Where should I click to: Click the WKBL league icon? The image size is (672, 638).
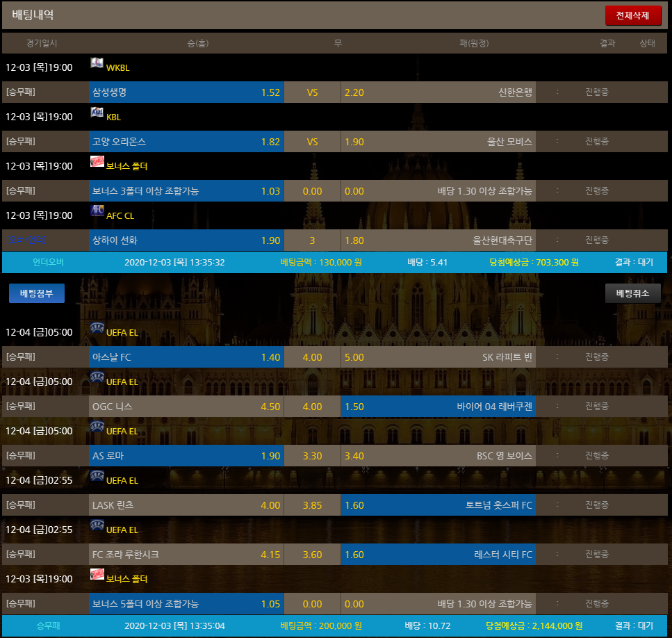coord(97,63)
